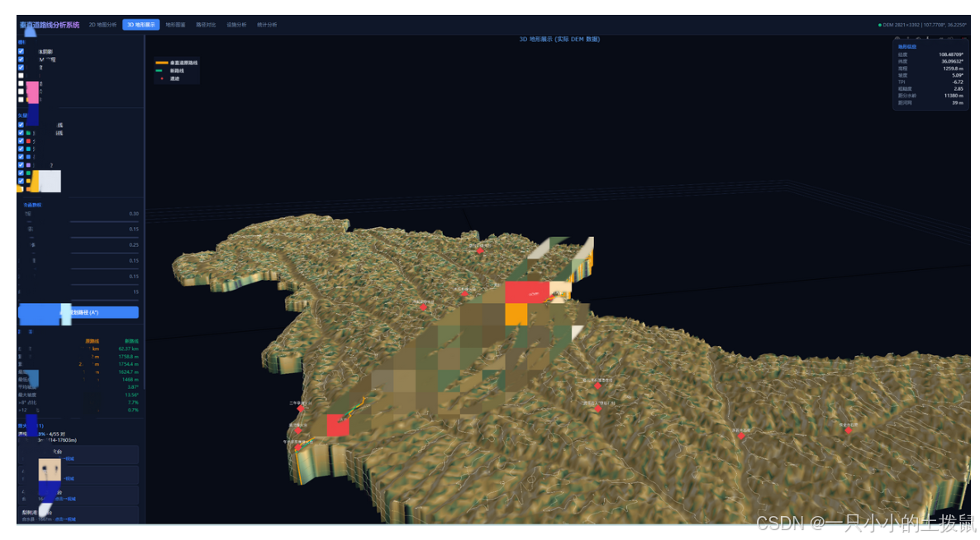Toggle checkbox beside the yellow vector swatch

pos(21,182)
